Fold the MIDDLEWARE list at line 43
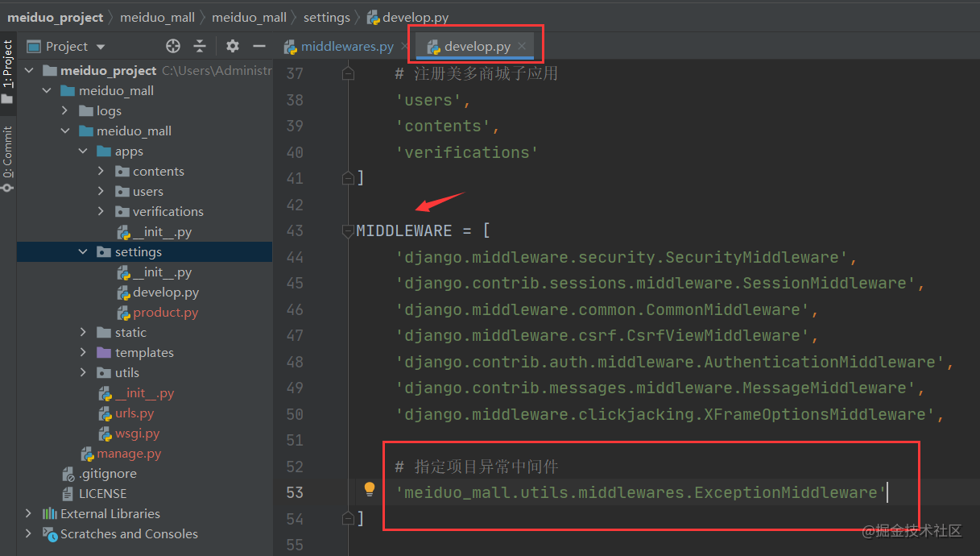The image size is (980, 556). (348, 231)
